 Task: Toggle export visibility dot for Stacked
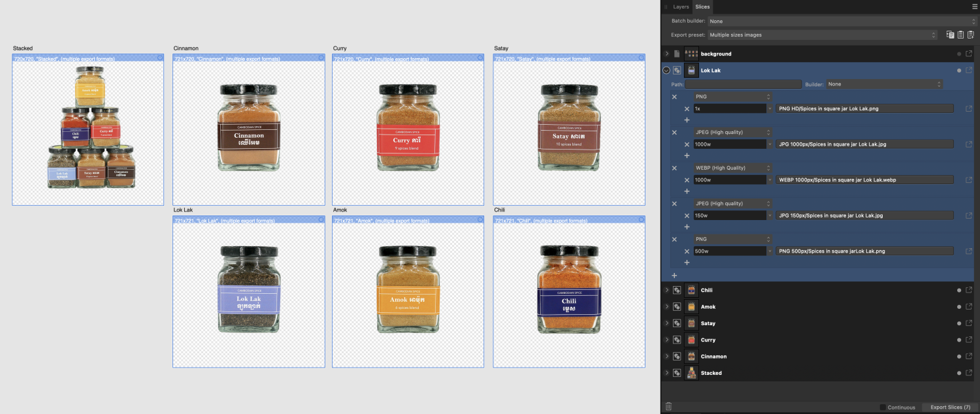pos(959,373)
